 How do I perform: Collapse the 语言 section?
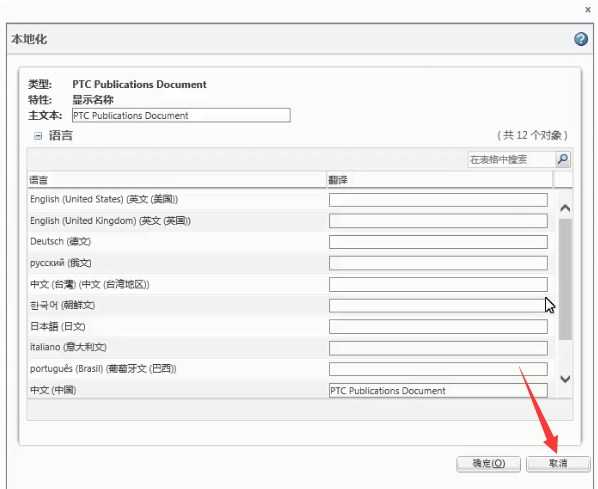coord(37,136)
